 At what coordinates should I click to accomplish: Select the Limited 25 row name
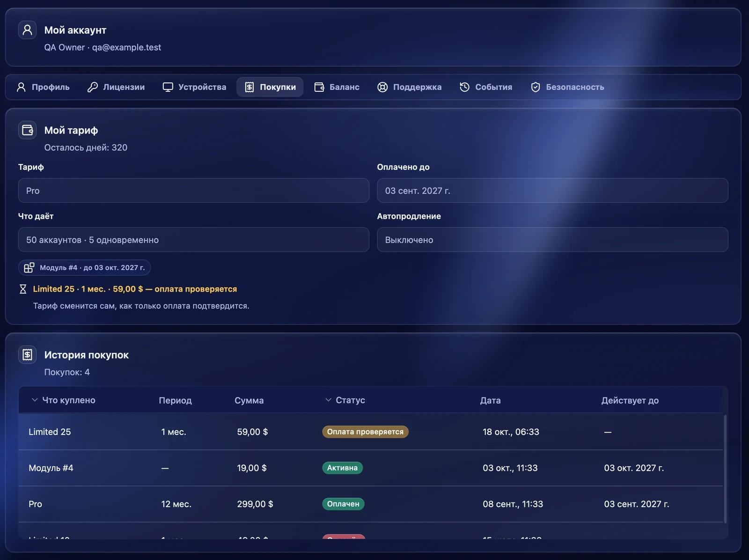pyautogui.click(x=50, y=432)
